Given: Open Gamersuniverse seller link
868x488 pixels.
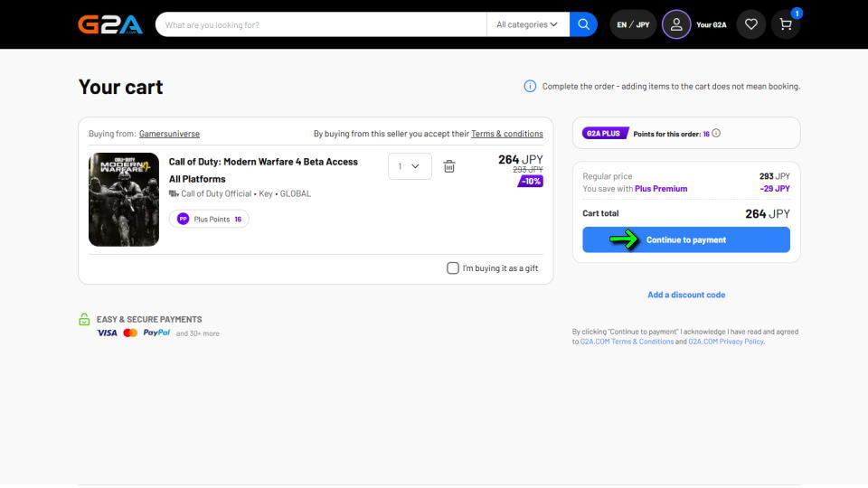Looking at the screenshot, I should tap(169, 134).
